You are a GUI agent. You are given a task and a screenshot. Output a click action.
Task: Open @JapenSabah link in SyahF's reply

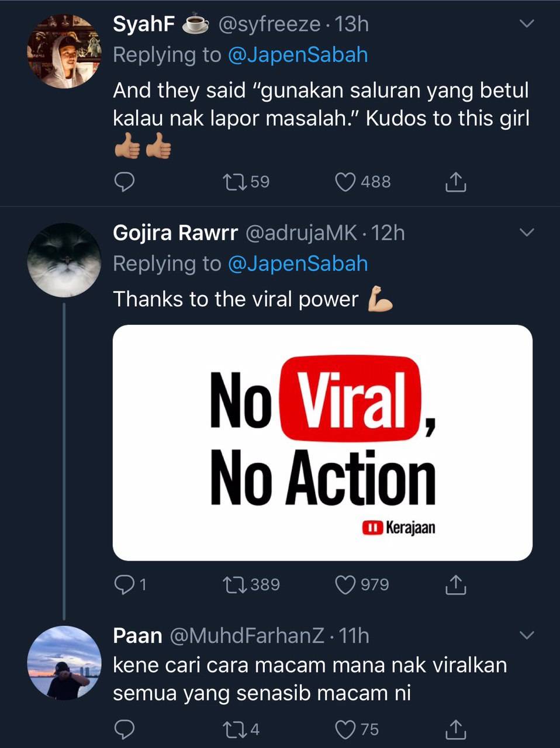tap(298, 55)
